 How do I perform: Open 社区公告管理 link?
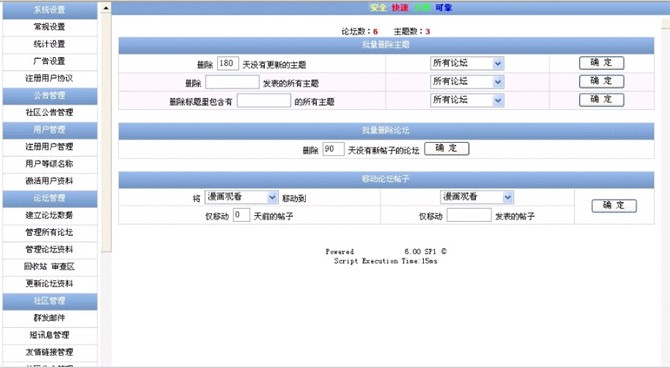(50, 112)
